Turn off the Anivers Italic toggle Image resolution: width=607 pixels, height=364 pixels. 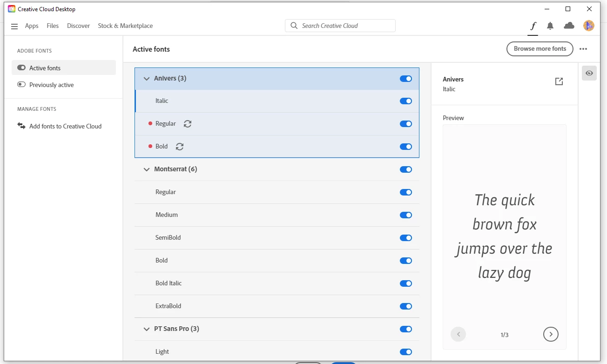click(x=406, y=101)
